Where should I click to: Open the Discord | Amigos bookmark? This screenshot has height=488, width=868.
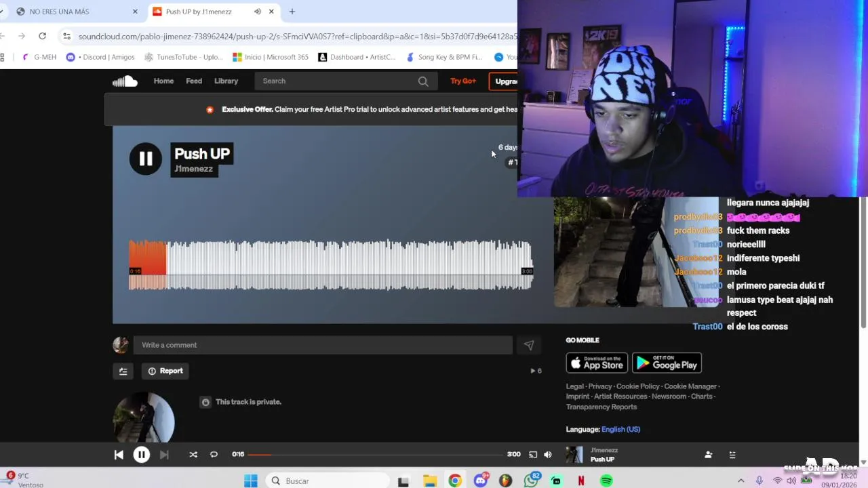click(x=100, y=57)
